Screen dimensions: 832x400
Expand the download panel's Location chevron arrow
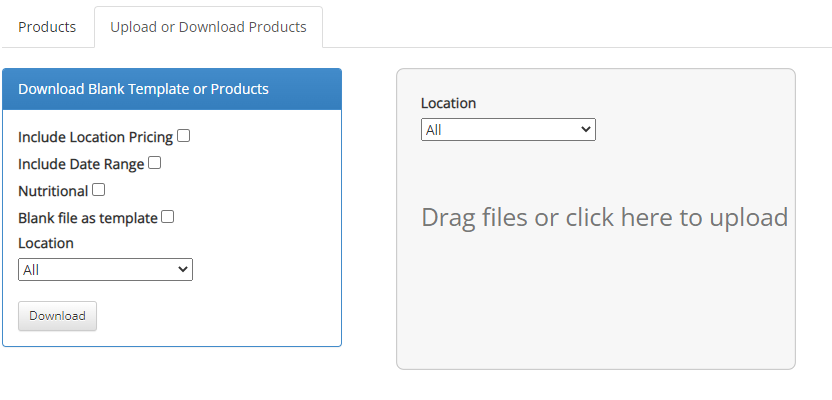click(183, 269)
